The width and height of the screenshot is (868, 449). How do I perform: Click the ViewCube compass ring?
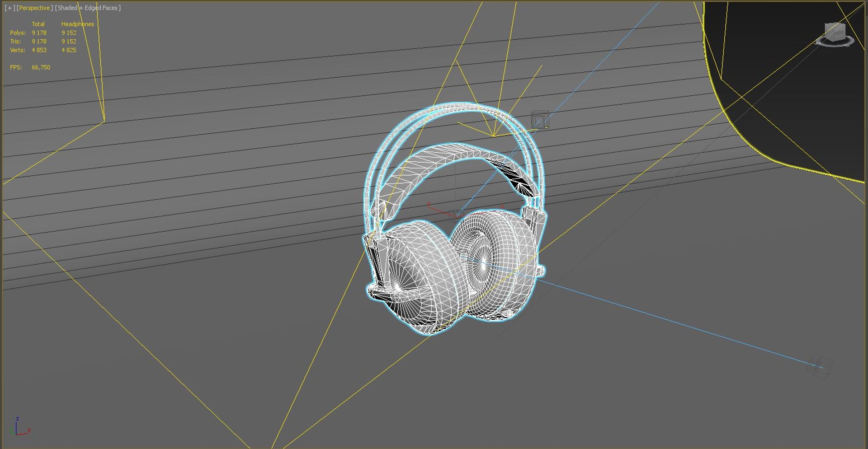click(835, 41)
